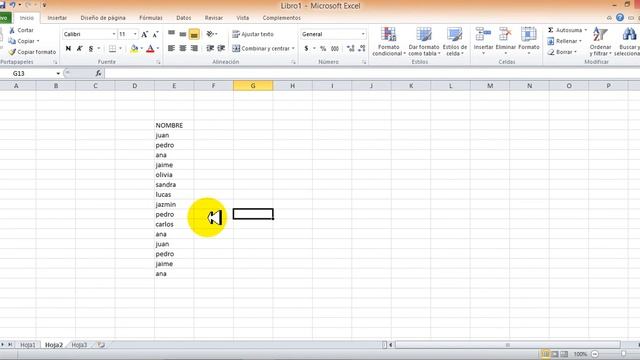Toggle underline S formatting

click(91, 49)
